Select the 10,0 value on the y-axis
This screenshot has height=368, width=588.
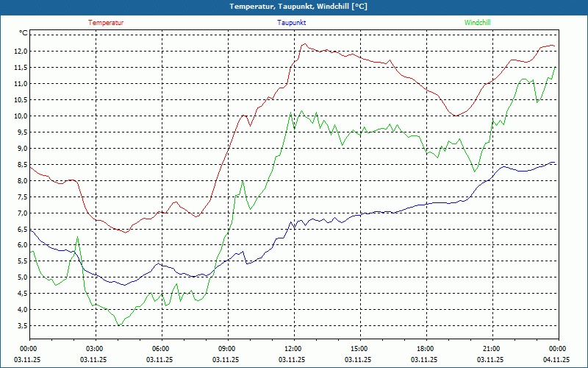tap(19, 116)
